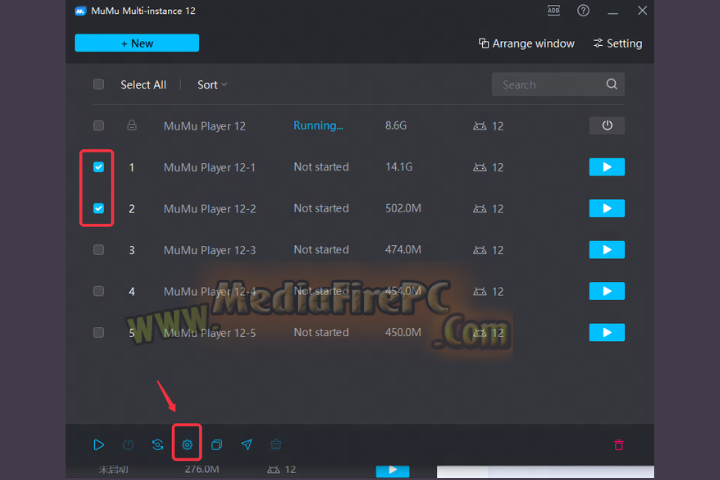Click the 502.0M size value
Image resolution: width=720 pixels, height=480 pixels.
click(x=403, y=208)
